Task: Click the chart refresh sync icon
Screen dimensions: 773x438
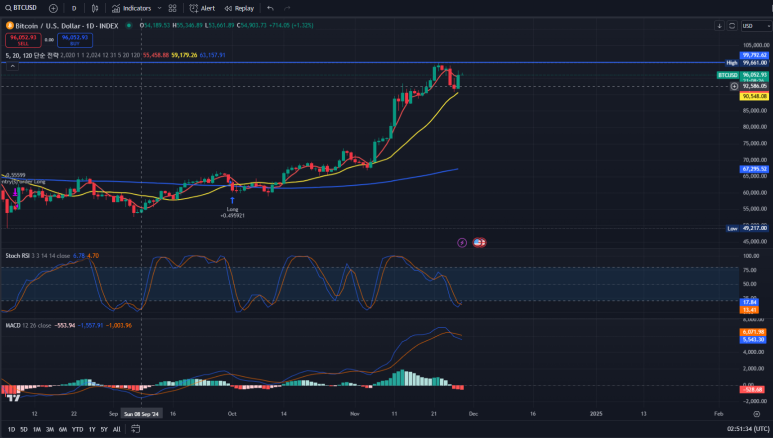Action: [732, 26]
